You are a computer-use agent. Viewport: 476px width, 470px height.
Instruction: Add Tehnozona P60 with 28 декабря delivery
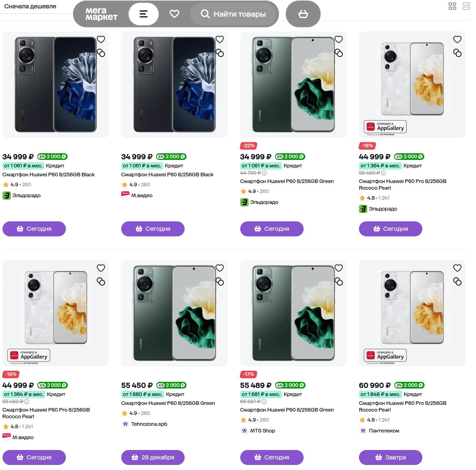click(x=153, y=457)
